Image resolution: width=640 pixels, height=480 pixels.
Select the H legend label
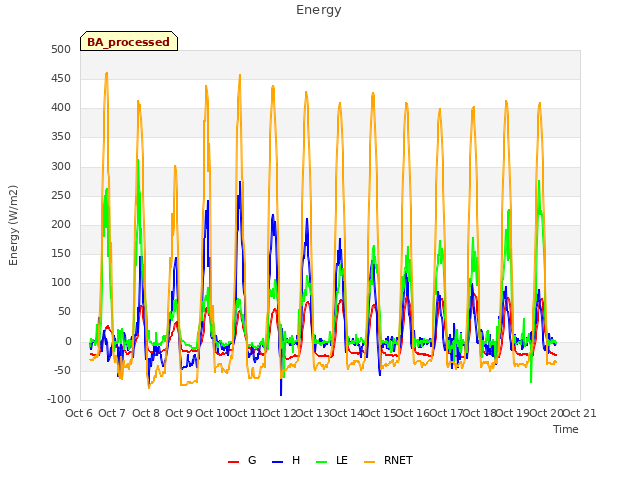pos(296,460)
